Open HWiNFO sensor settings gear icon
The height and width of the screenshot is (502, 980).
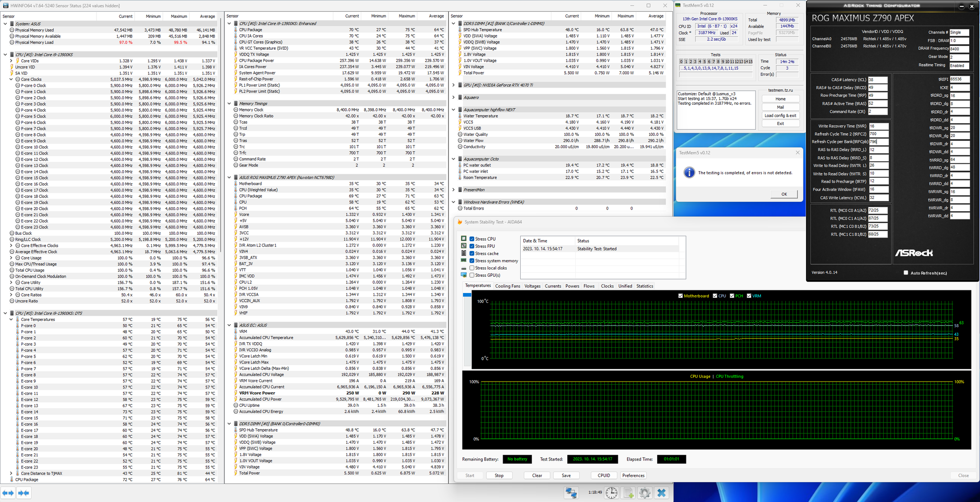click(x=644, y=493)
